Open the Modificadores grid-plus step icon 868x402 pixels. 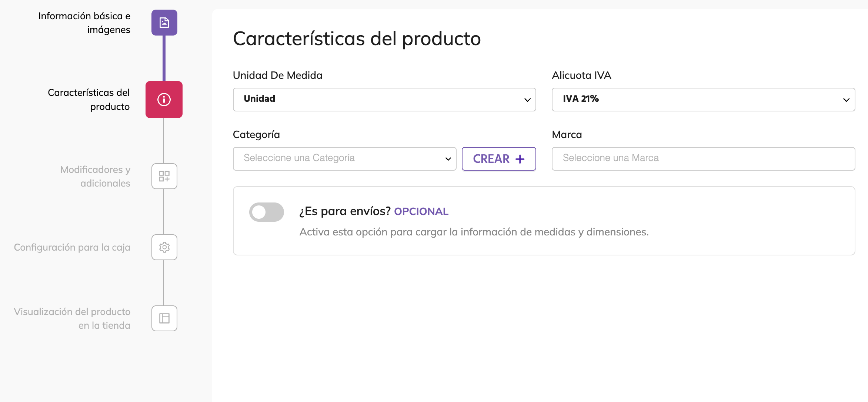tap(164, 176)
